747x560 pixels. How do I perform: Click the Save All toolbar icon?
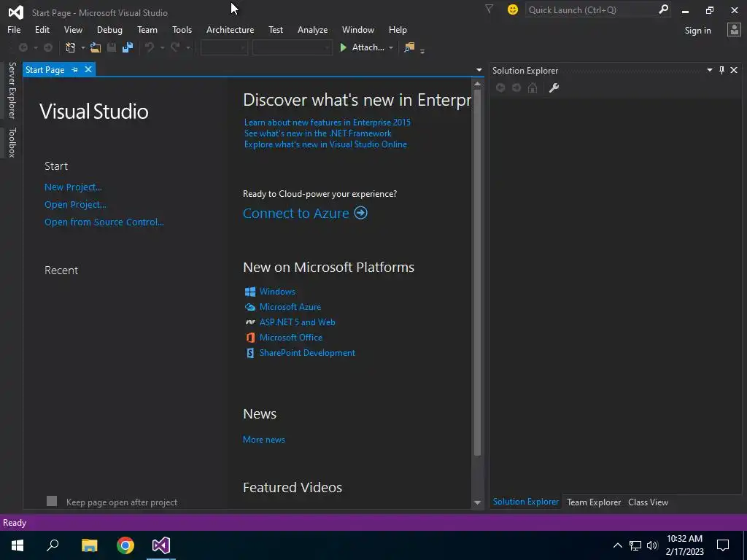pyautogui.click(x=128, y=47)
